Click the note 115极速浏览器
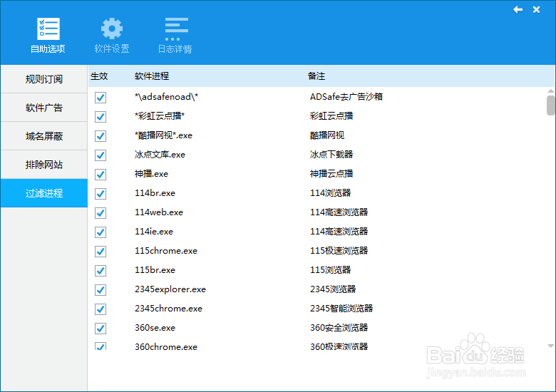Screen dimensions: 556x392 click(x=339, y=251)
